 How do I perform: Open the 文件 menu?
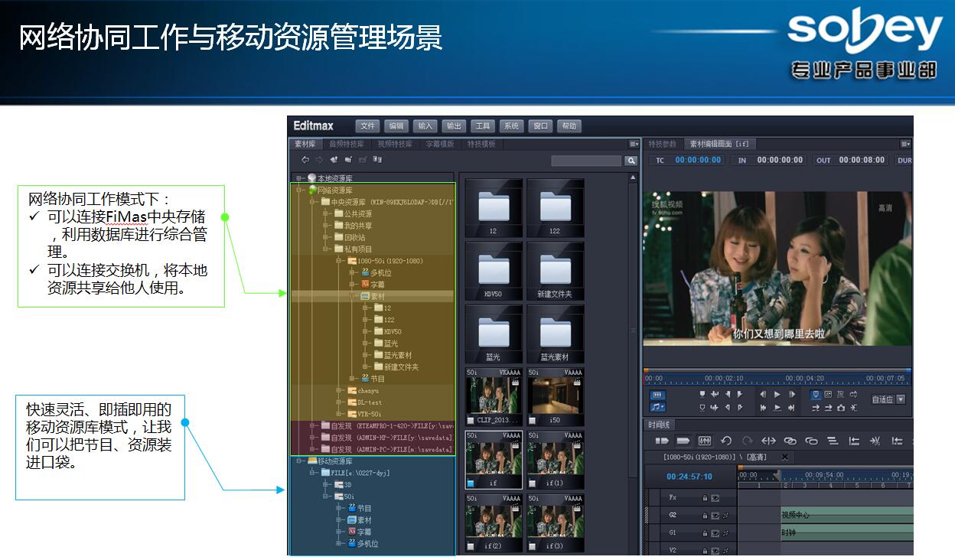coord(368,126)
